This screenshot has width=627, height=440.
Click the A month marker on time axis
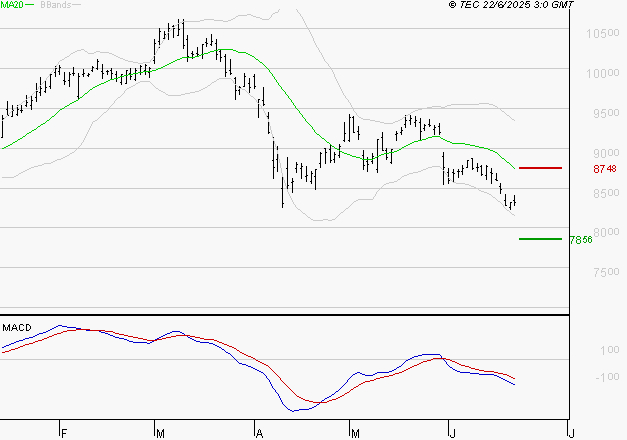pyautogui.click(x=260, y=434)
